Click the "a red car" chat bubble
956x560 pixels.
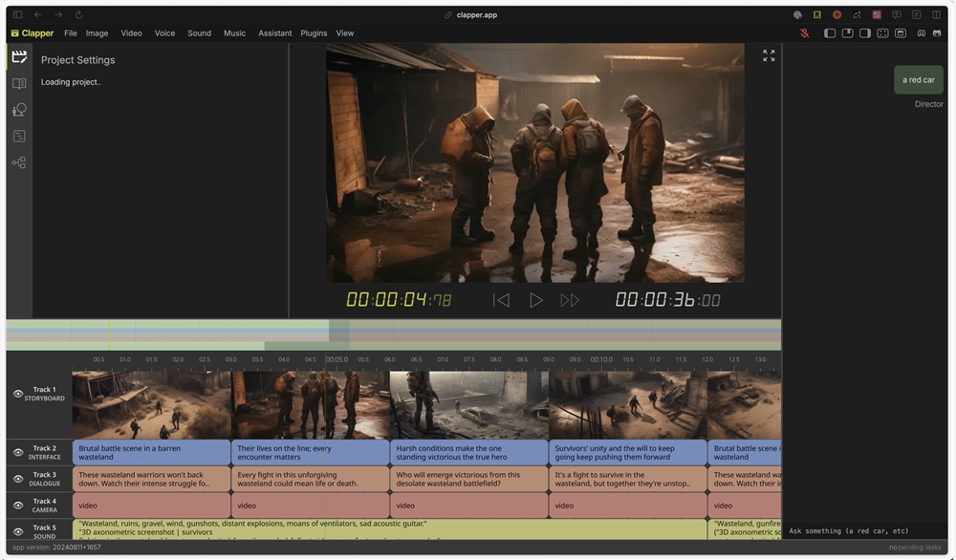[x=918, y=80]
